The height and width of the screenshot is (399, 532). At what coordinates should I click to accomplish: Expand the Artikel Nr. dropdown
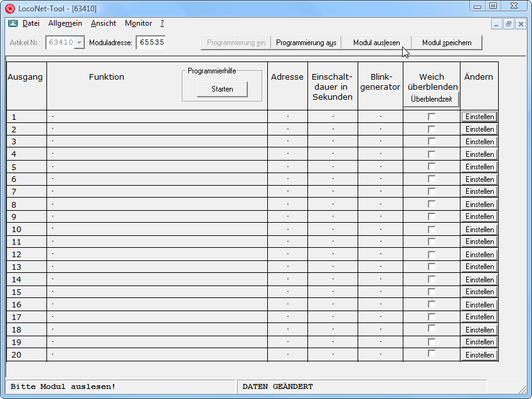point(80,43)
